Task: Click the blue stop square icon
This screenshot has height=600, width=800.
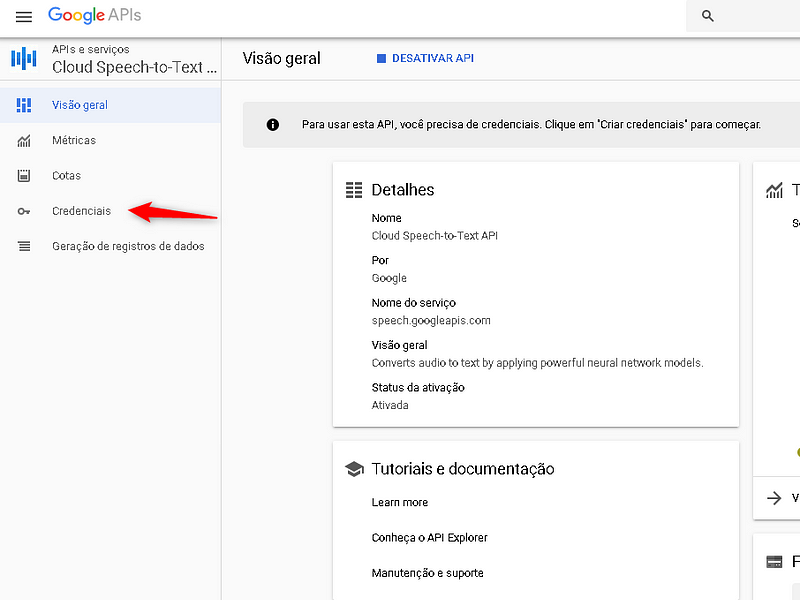Action: [x=381, y=58]
